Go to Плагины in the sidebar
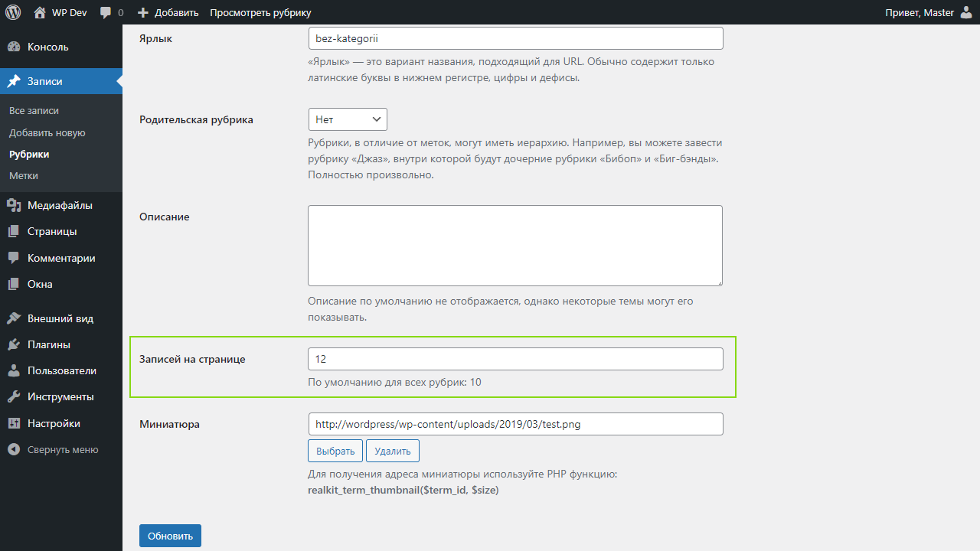The height and width of the screenshot is (551, 980). click(61, 344)
